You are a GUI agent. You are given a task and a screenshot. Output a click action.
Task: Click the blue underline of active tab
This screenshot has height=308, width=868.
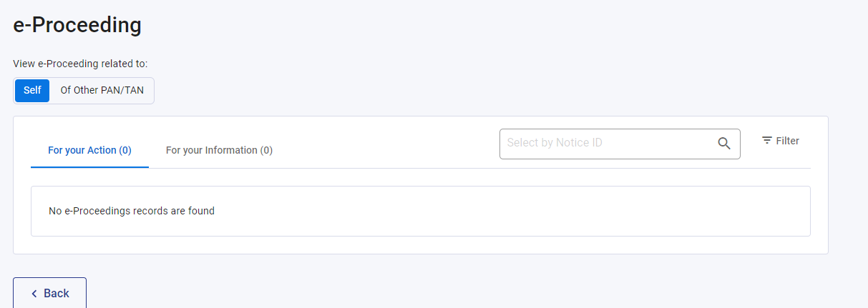[89, 167]
